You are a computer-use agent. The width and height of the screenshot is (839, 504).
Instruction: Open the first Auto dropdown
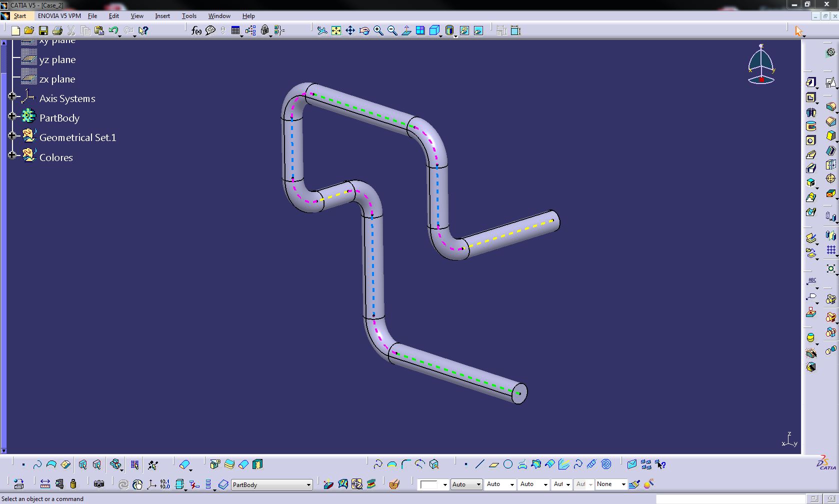[x=478, y=484]
